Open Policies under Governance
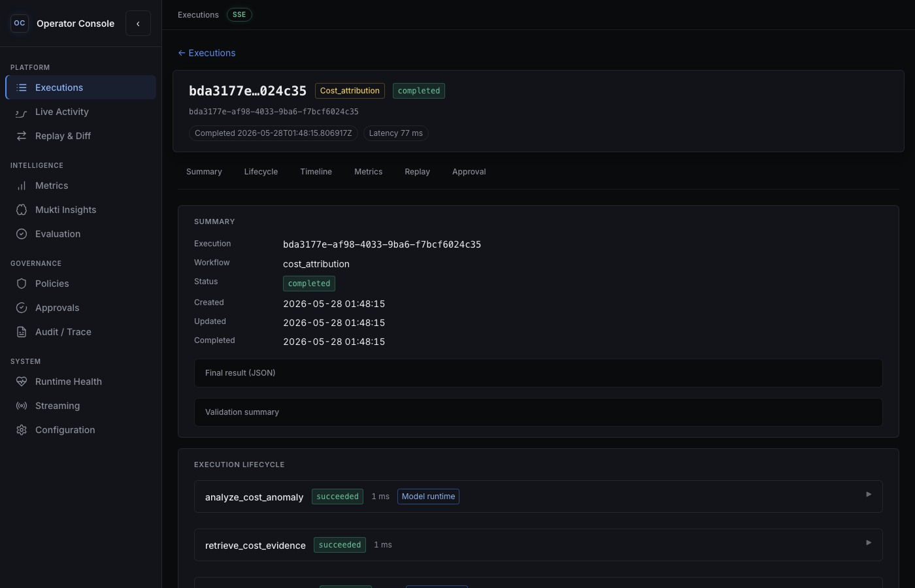 click(x=81, y=284)
